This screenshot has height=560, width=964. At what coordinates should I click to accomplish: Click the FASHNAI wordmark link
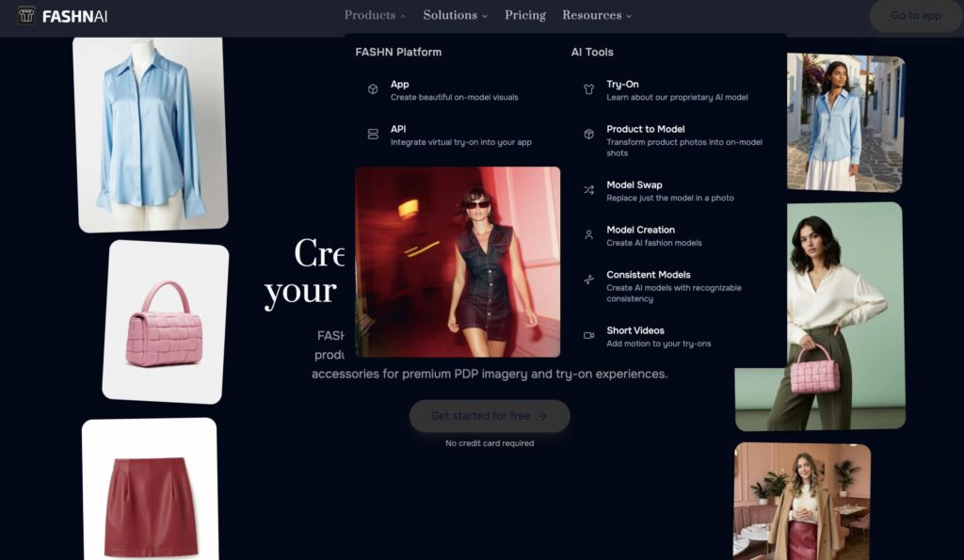click(74, 16)
